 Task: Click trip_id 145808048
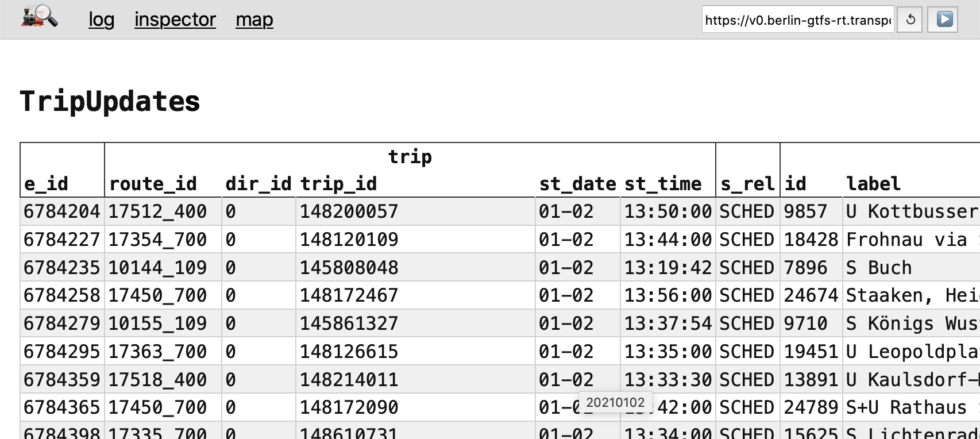(349, 268)
